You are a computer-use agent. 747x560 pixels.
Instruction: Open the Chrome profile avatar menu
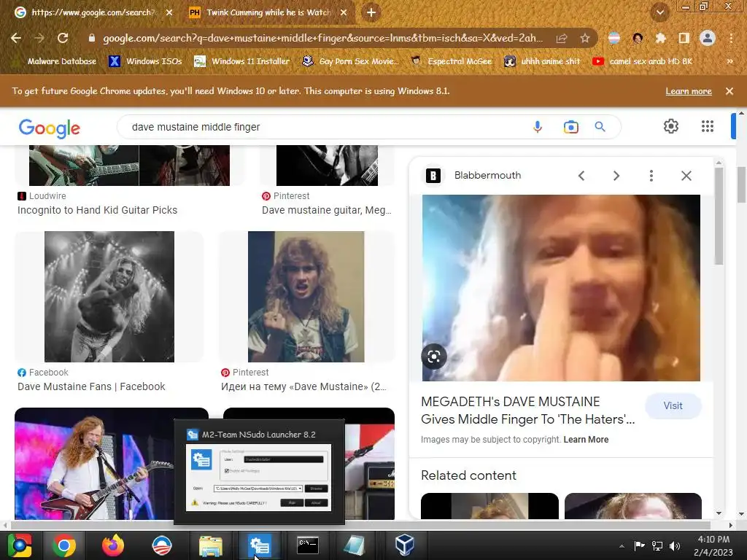[x=708, y=38]
